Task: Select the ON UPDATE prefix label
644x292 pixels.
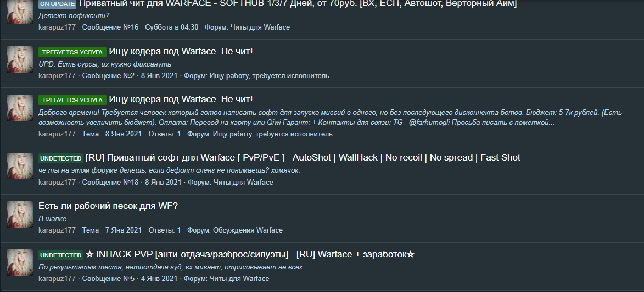Action: tap(58, 4)
